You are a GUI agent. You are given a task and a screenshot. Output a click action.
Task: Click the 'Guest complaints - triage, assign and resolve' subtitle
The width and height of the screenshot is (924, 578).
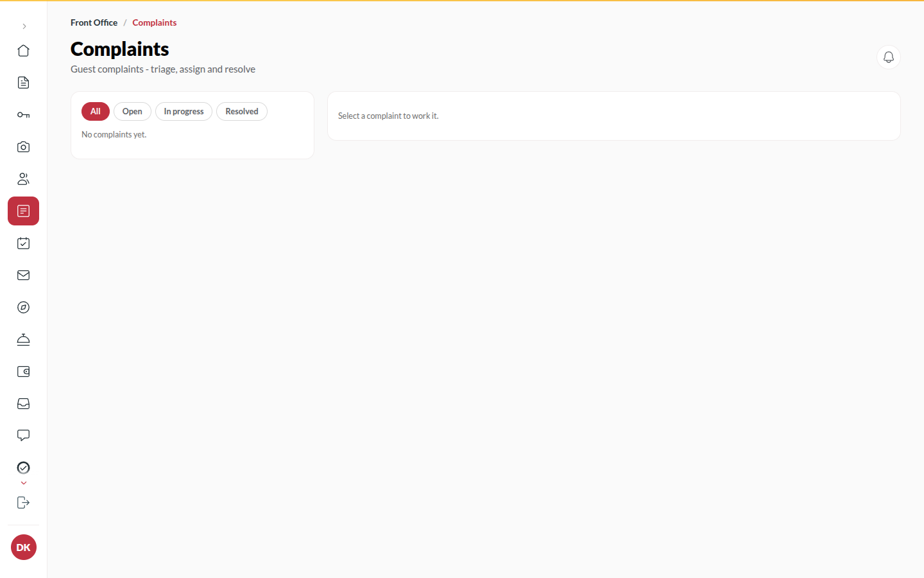(163, 69)
